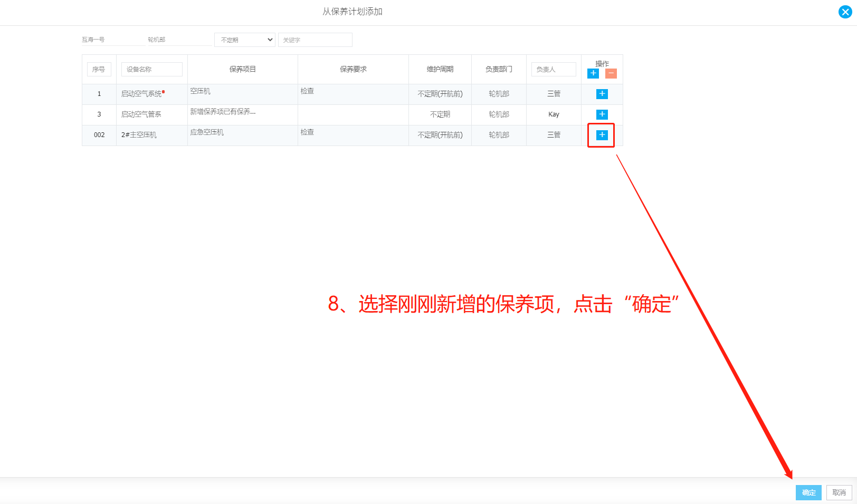The image size is (857, 504).
Task: Click the 负责部门 column header
Action: pos(499,69)
